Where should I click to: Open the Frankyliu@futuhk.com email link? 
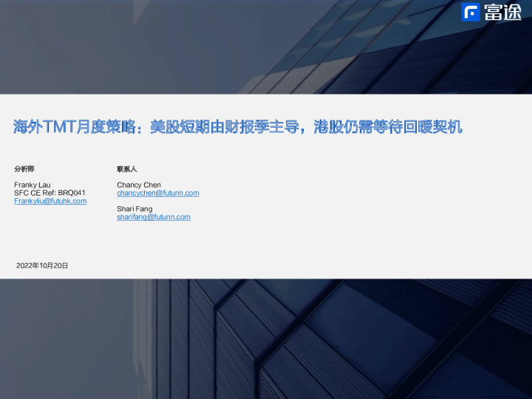50,201
